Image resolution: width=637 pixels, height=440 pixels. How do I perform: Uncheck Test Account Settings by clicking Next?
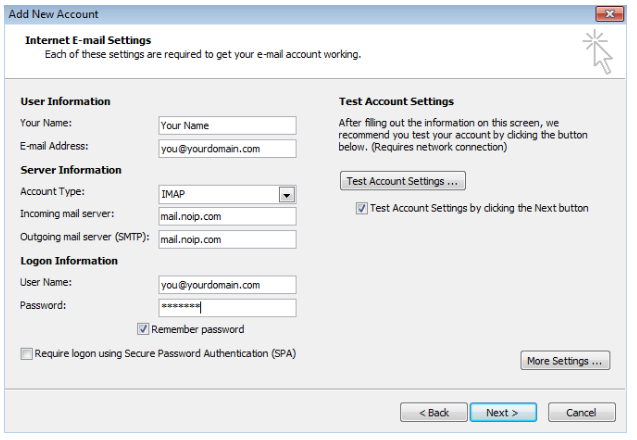click(361, 208)
